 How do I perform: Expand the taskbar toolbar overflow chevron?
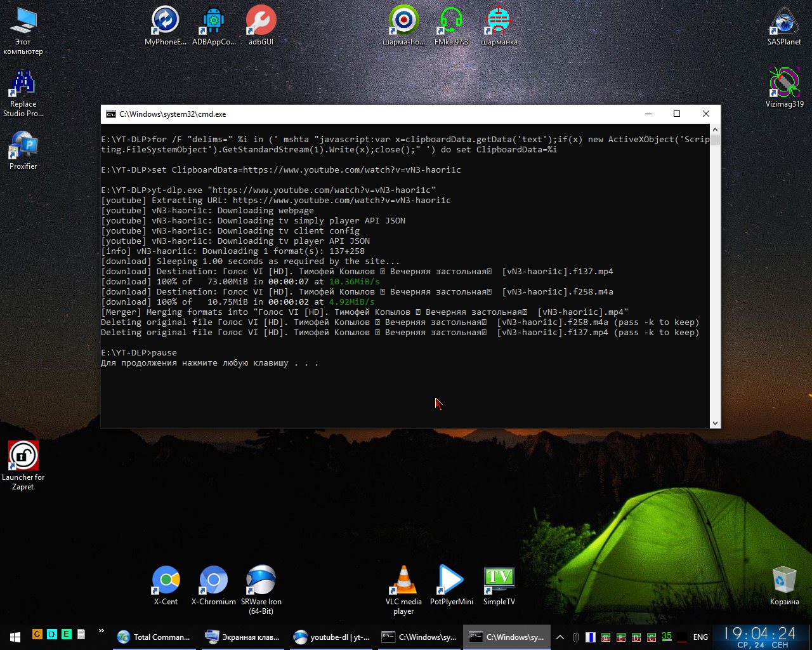pyautogui.click(x=101, y=632)
